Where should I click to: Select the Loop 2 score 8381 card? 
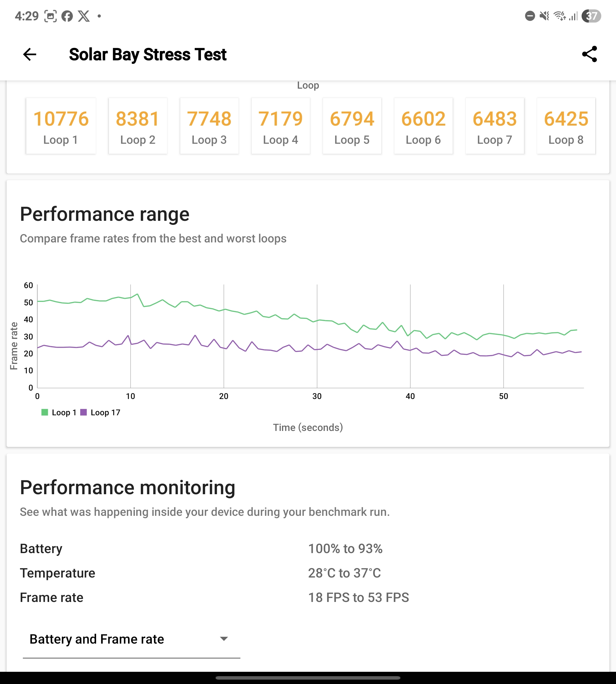click(x=138, y=126)
